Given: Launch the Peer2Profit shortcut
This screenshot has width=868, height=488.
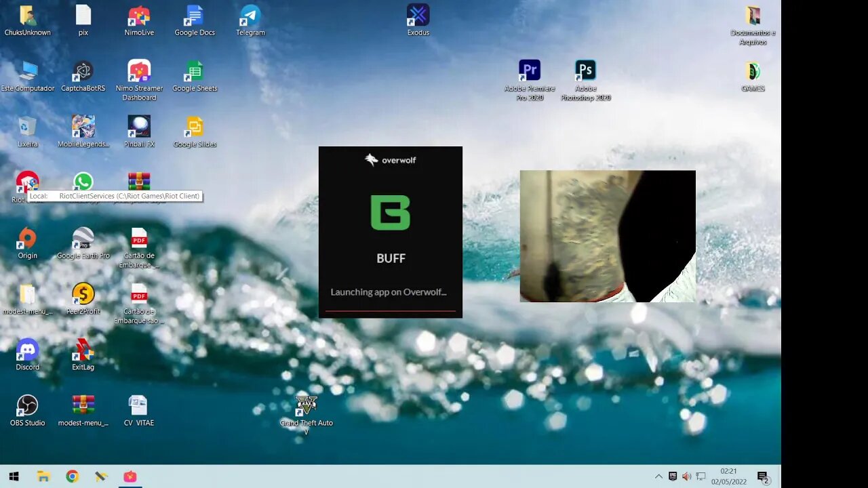Looking at the screenshot, I should (83, 299).
